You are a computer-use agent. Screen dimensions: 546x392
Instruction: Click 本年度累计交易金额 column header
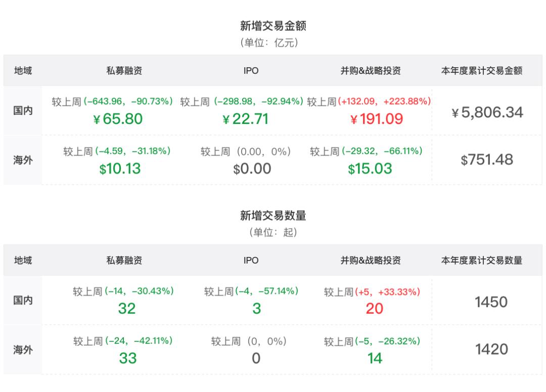481,71
